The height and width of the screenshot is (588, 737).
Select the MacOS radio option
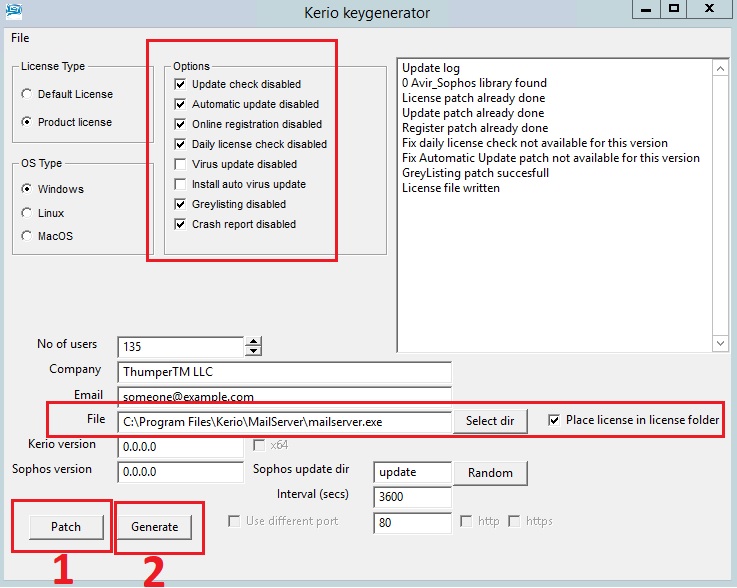pos(27,237)
